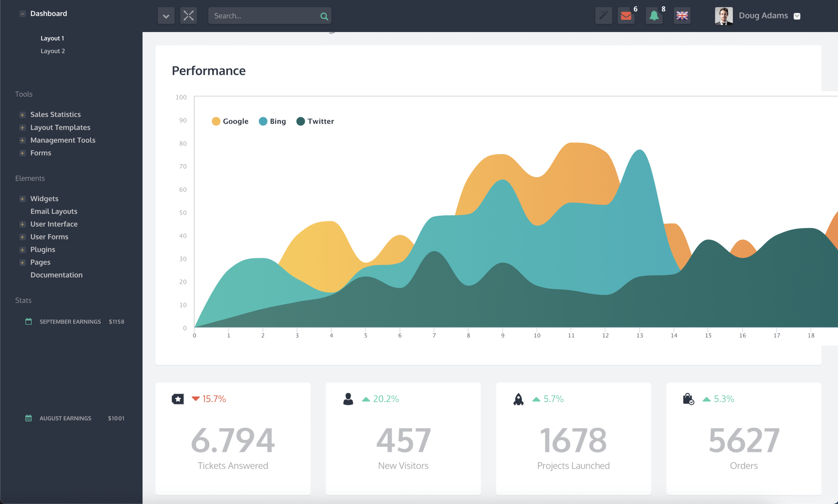Toggle the Bing series in the chart legend

tap(272, 121)
